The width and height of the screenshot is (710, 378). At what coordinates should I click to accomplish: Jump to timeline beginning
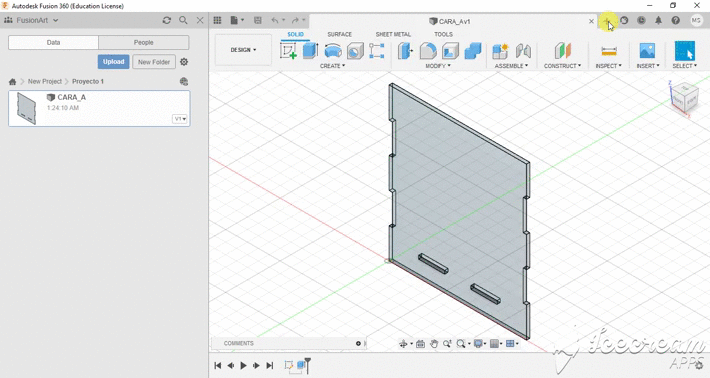(218, 365)
